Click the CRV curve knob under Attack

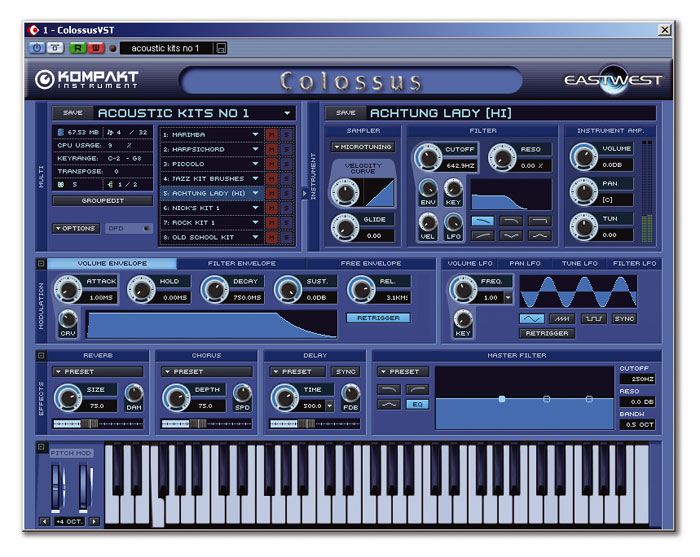[x=68, y=320]
